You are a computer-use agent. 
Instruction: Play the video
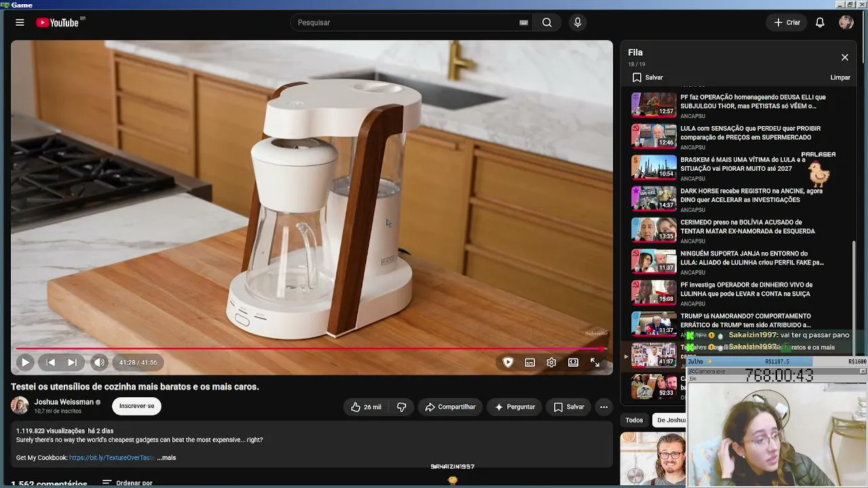click(x=25, y=363)
